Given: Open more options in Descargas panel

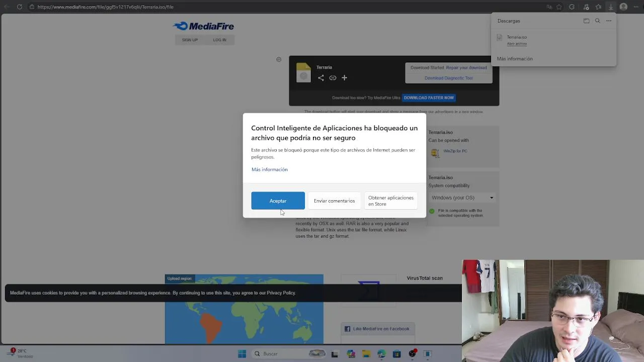Looking at the screenshot, I should click(609, 21).
